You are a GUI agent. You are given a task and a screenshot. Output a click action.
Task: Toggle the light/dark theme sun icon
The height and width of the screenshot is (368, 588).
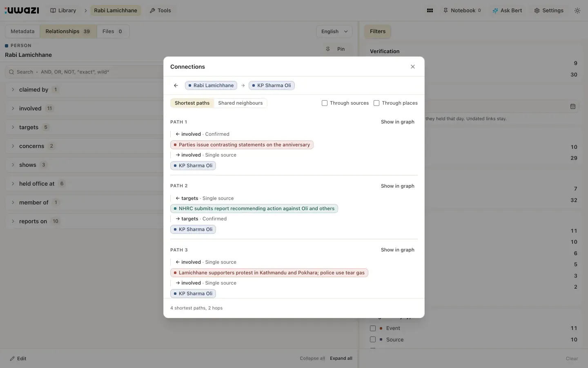pyautogui.click(x=577, y=11)
